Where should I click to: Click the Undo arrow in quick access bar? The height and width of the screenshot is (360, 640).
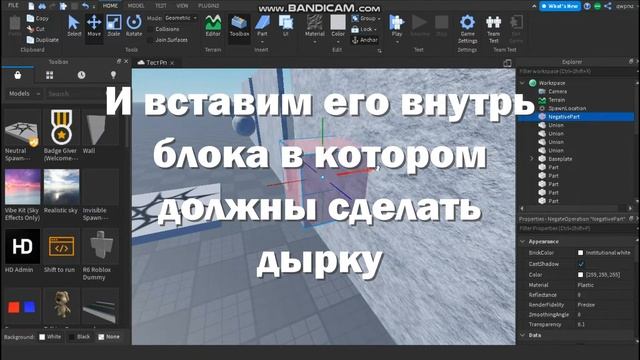point(85,6)
